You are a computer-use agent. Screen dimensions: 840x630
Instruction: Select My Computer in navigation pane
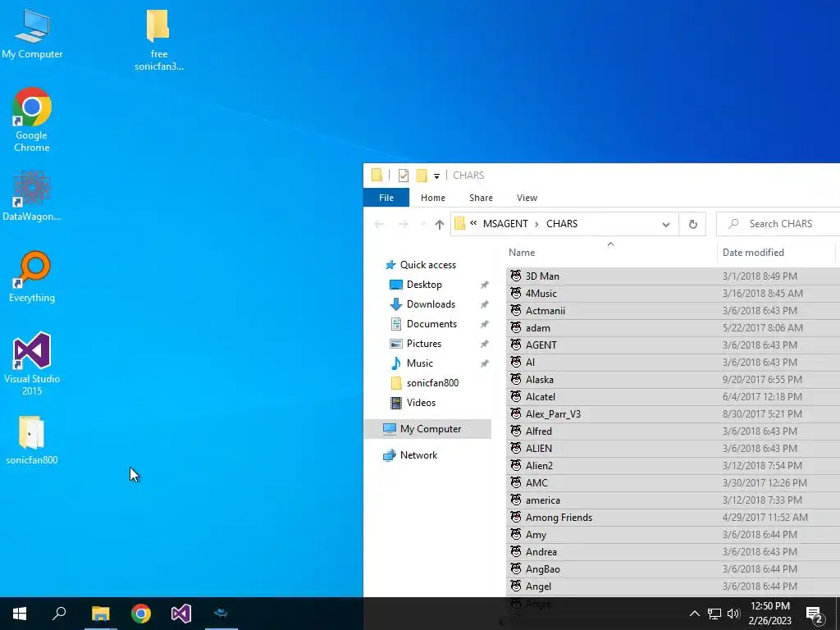point(427,429)
